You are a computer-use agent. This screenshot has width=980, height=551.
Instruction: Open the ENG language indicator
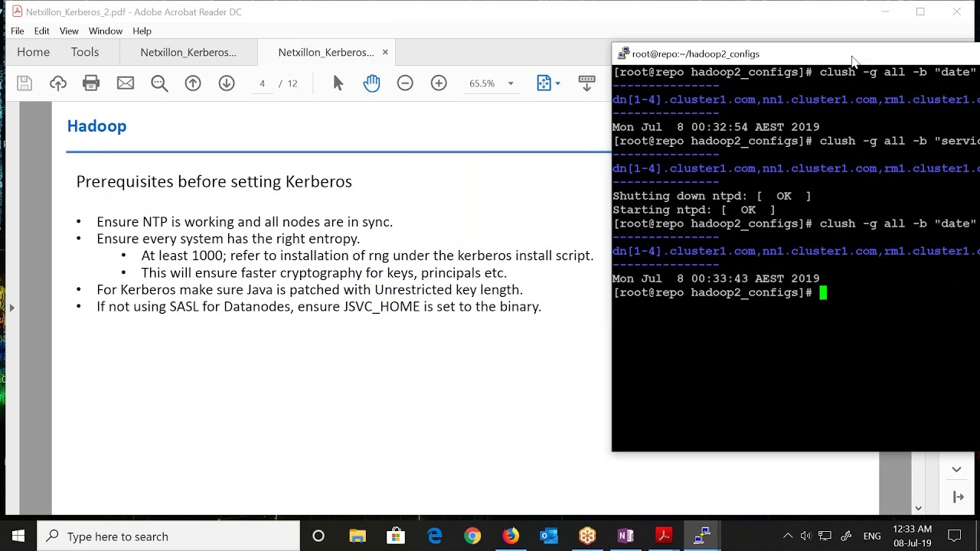pyautogui.click(x=872, y=536)
